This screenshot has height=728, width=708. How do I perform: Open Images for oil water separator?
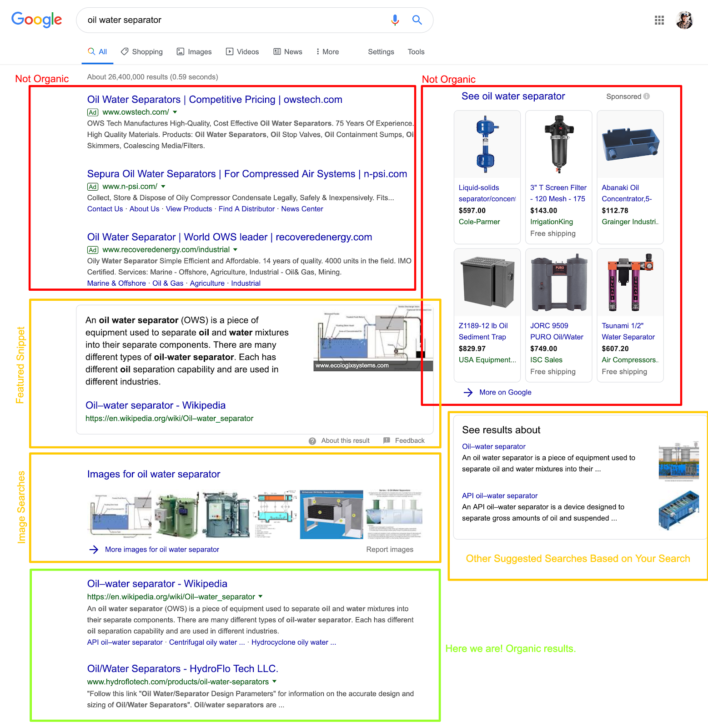tap(154, 474)
